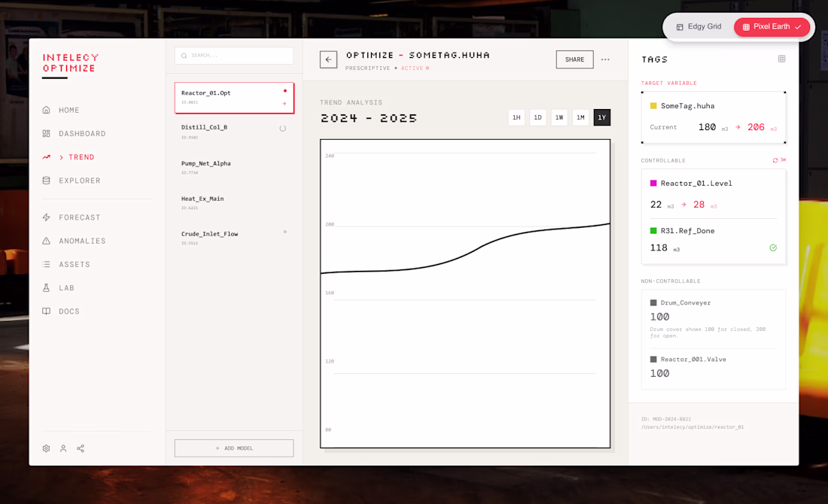Screen dimensions: 828x504
Task: Toggle the Tags panel grid view icon
Action: (x=781, y=59)
